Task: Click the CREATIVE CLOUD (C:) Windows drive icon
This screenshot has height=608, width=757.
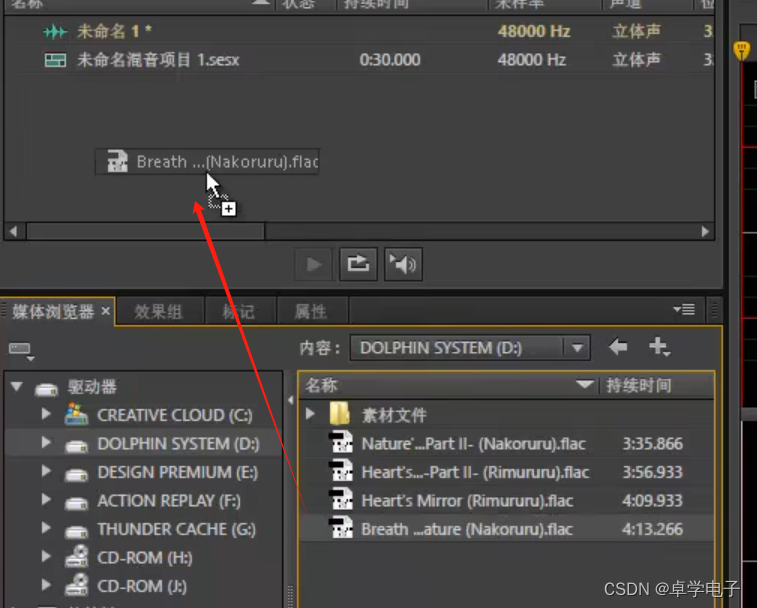Action: click(x=76, y=414)
